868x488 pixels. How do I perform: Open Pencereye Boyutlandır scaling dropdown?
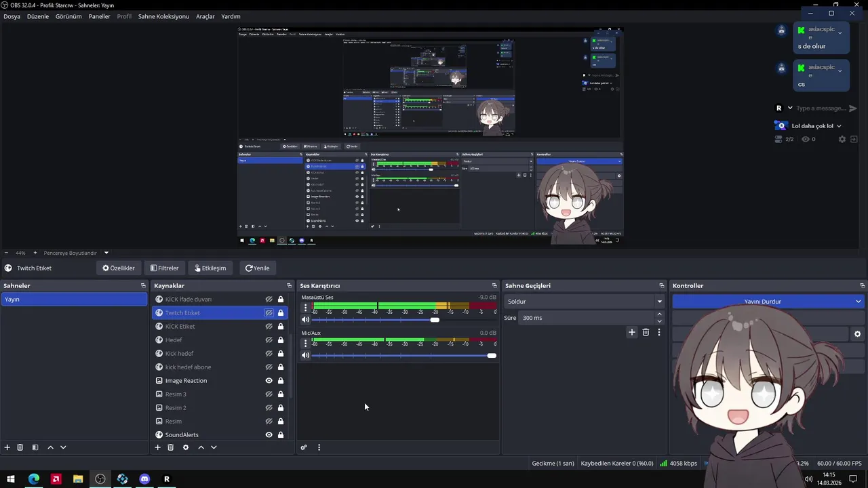tap(106, 253)
